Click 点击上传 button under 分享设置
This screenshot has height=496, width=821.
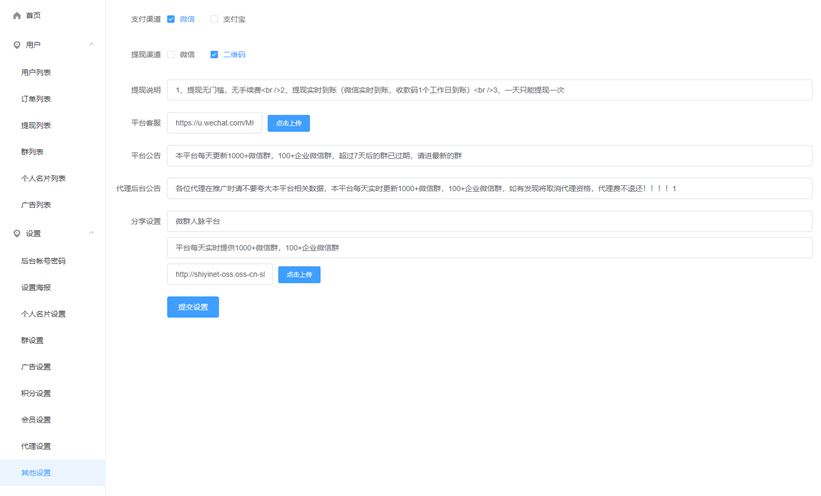coord(299,274)
